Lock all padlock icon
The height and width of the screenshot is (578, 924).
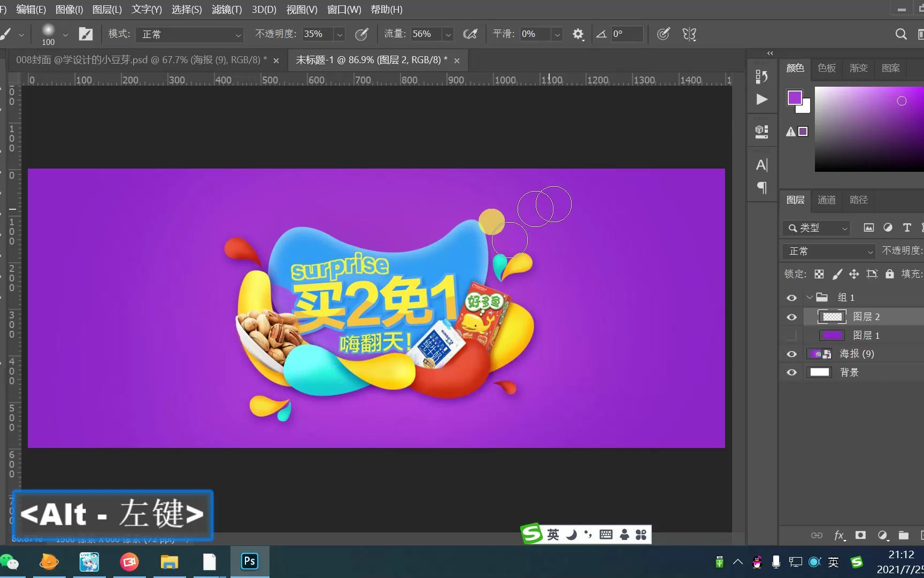(890, 274)
